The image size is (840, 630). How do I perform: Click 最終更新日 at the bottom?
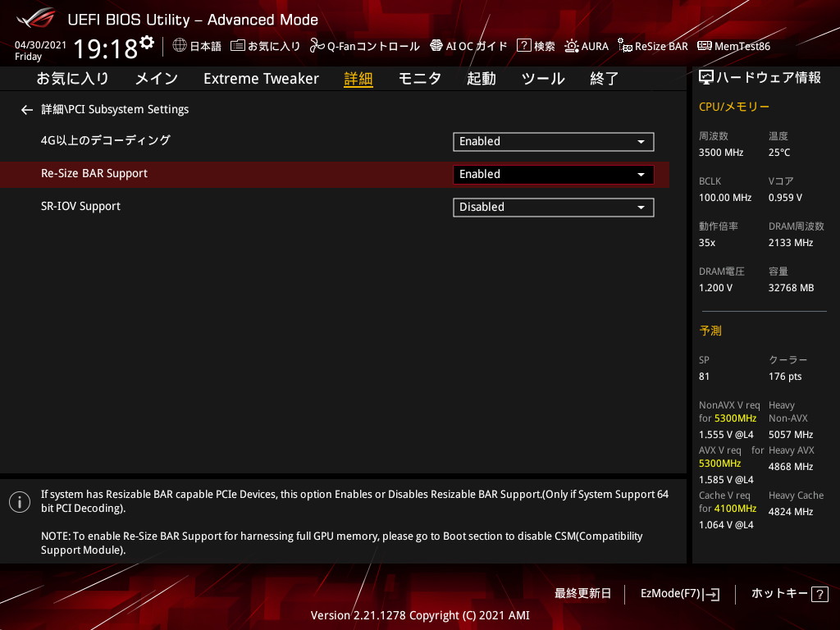(582, 594)
